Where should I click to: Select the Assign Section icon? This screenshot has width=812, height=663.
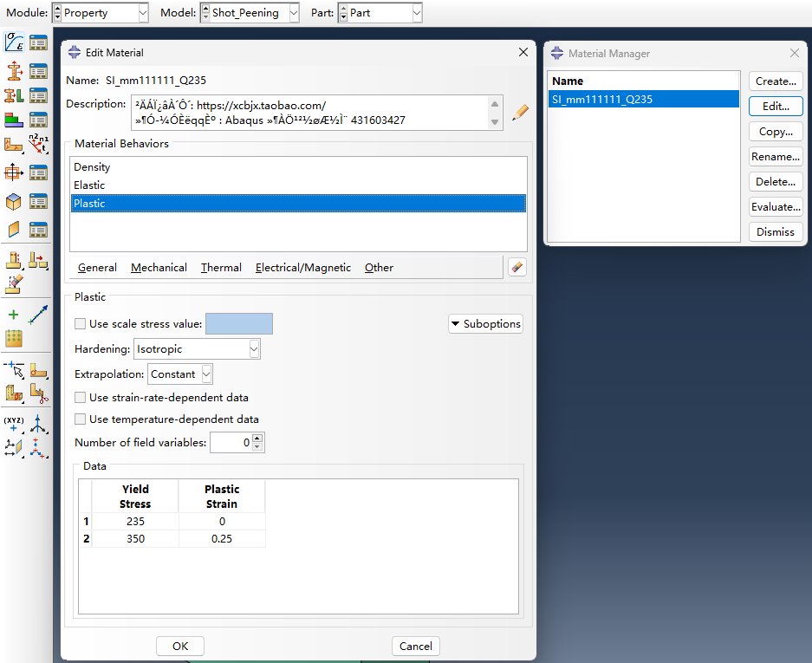[14, 96]
